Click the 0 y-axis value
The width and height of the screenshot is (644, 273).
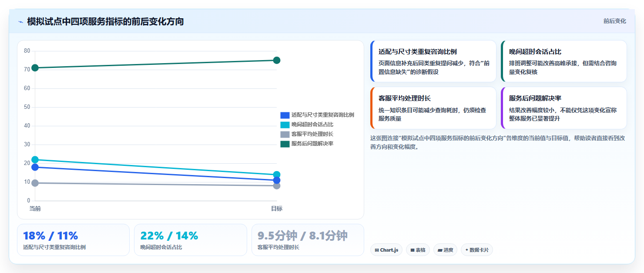click(x=29, y=201)
